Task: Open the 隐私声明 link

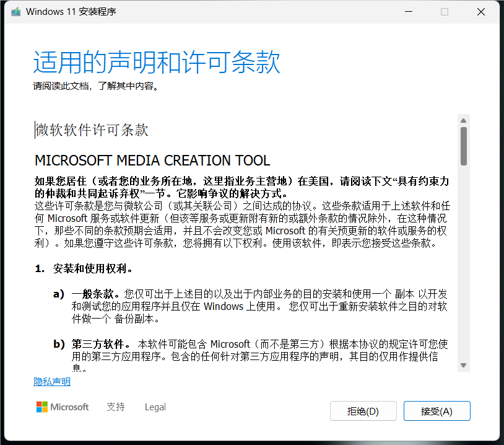Action: pyautogui.click(x=52, y=382)
